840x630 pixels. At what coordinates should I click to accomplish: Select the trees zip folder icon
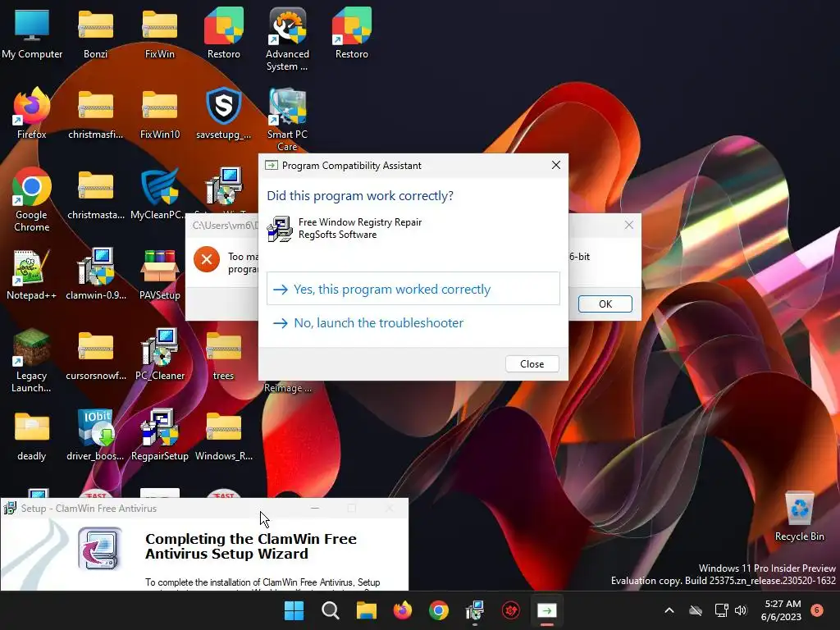[x=224, y=354]
